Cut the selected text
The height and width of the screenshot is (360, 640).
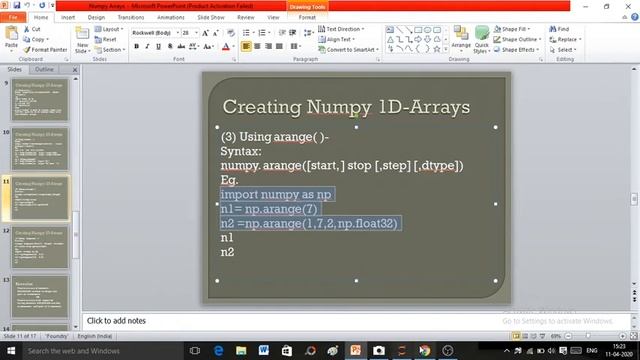(32, 29)
